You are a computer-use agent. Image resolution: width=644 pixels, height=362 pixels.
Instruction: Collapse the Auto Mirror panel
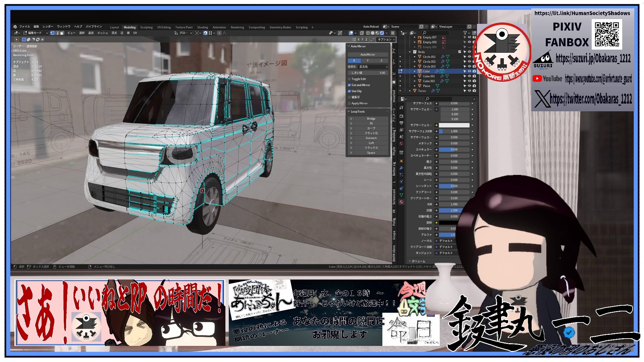pos(349,46)
